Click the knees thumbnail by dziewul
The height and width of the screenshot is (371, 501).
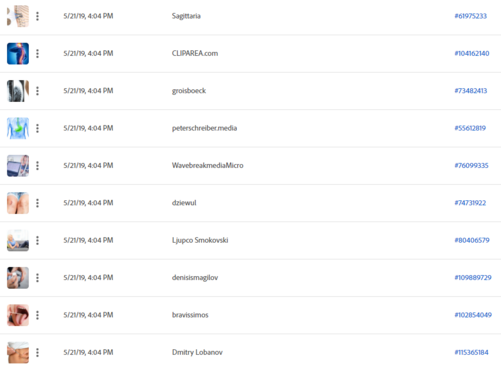tap(18, 203)
